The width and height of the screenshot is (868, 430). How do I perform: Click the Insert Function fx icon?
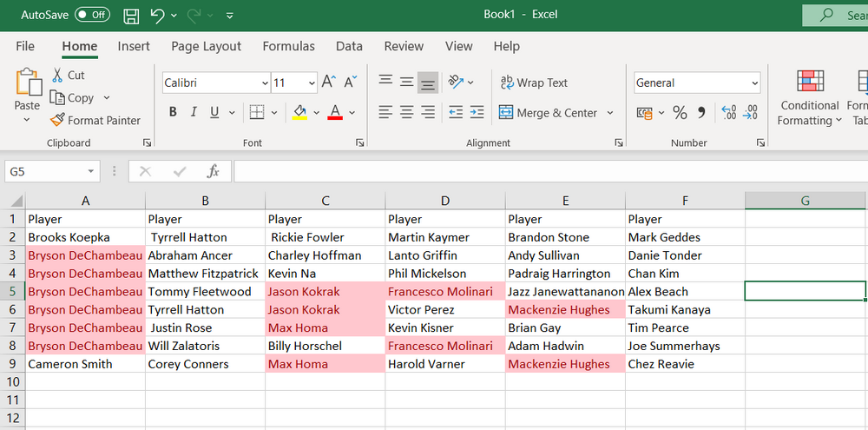point(214,172)
